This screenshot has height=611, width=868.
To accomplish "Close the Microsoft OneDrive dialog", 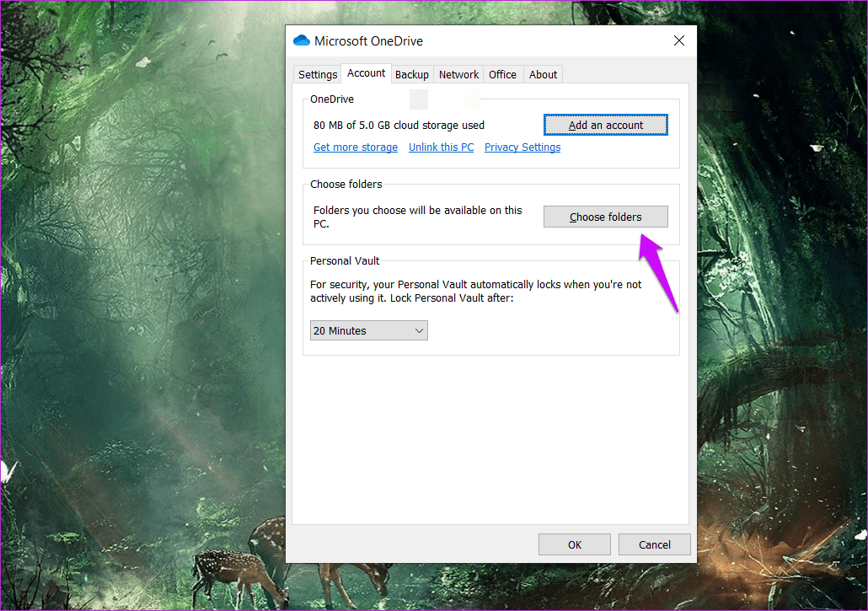I will pos(679,40).
